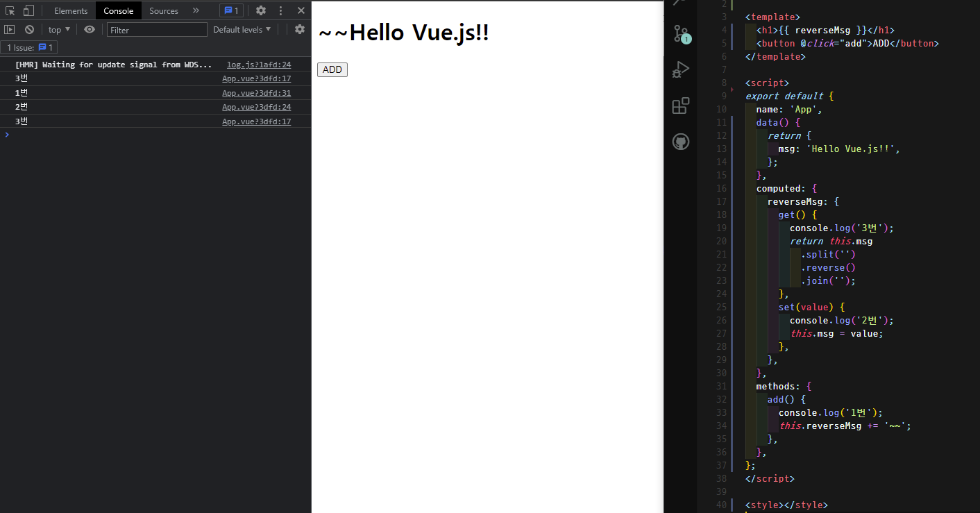Open the Default levels dropdown
This screenshot has width=980, height=513.
(242, 29)
